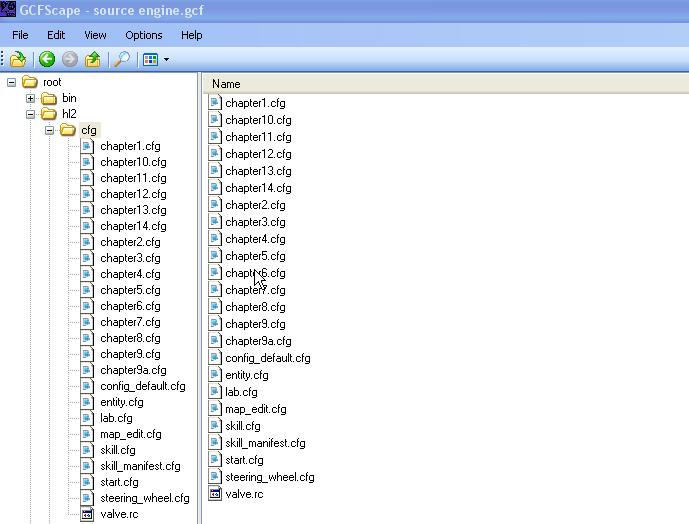Click the cfg folder icon in tree

point(68,130)
